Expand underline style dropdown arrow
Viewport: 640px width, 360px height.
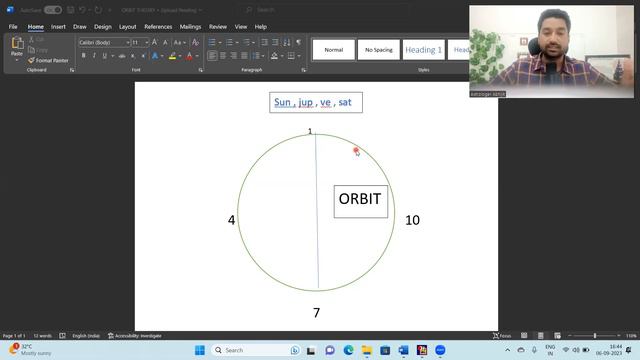pos(112,56)
